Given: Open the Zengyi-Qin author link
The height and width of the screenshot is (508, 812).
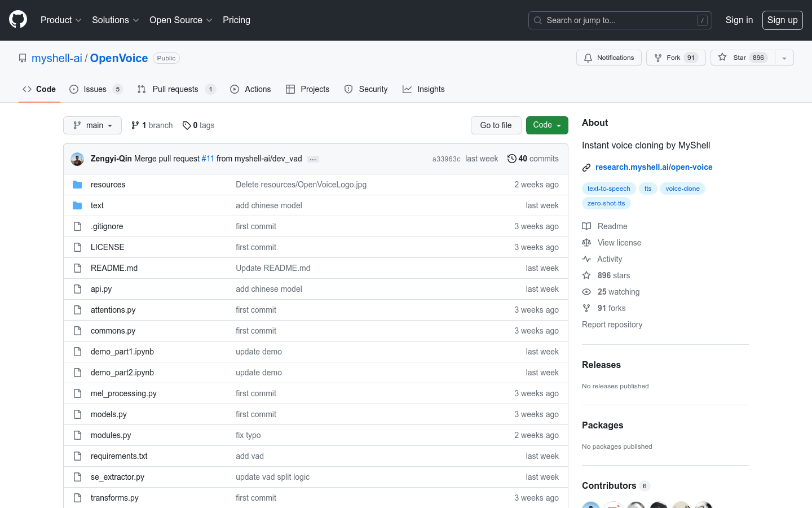Looking at the screenshot, I should pyautogui.click(x=111, y=159).
